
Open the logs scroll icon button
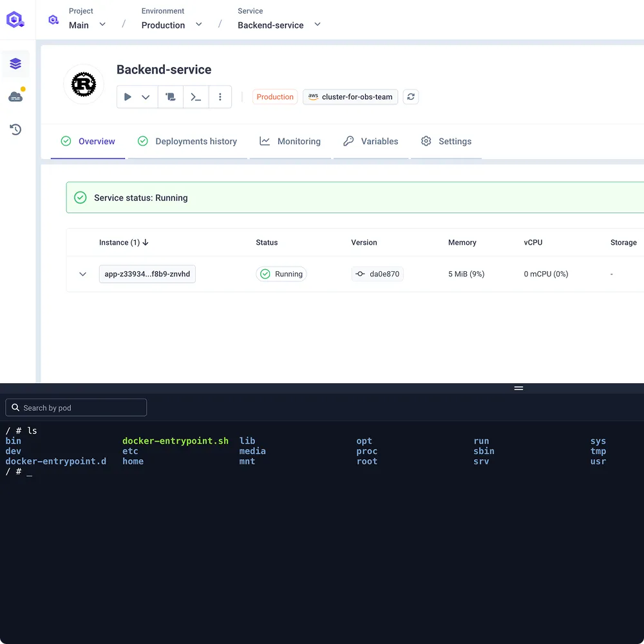click(x=171, y=97)
